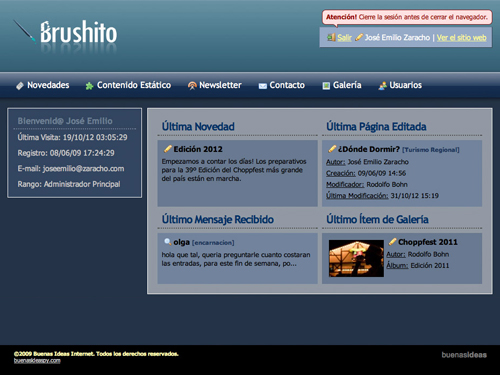Click the Última Modificación 31/10/12 15:19 line
This screenshot has width=500, height=375.
coord(382,196)
